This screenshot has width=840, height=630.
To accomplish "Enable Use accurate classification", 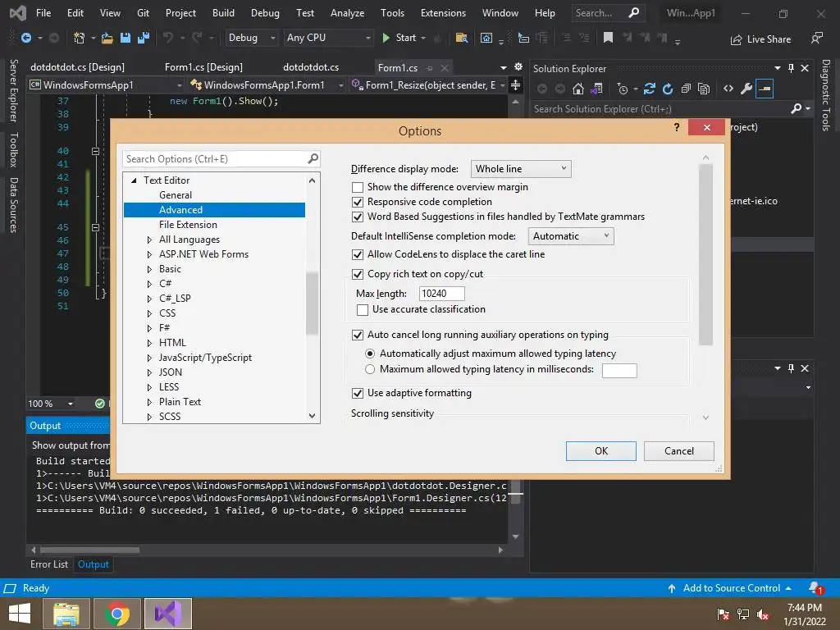I will [x=363, y=309].
